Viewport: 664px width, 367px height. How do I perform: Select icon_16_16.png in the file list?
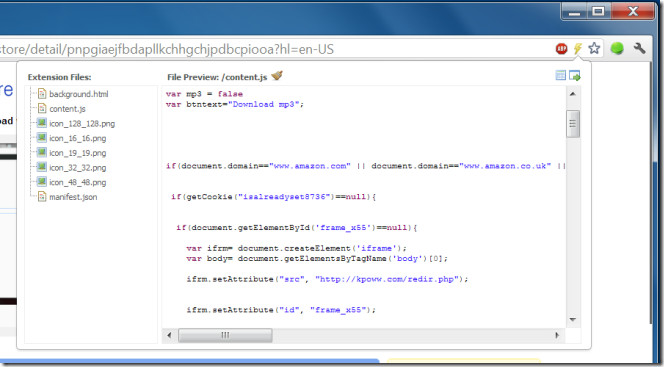pos(77,138)
